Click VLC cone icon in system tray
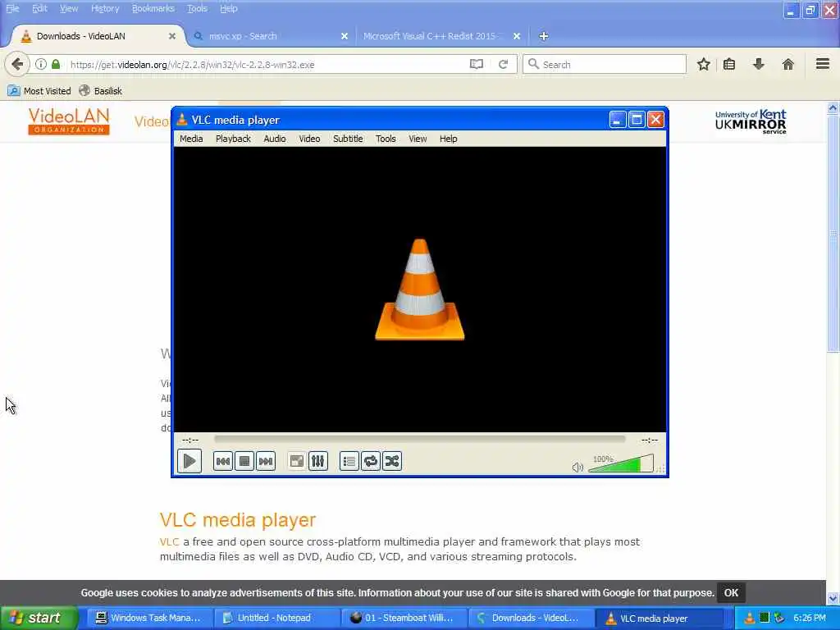The width and height of the screenshot is (840, 630). click(750, 619)
